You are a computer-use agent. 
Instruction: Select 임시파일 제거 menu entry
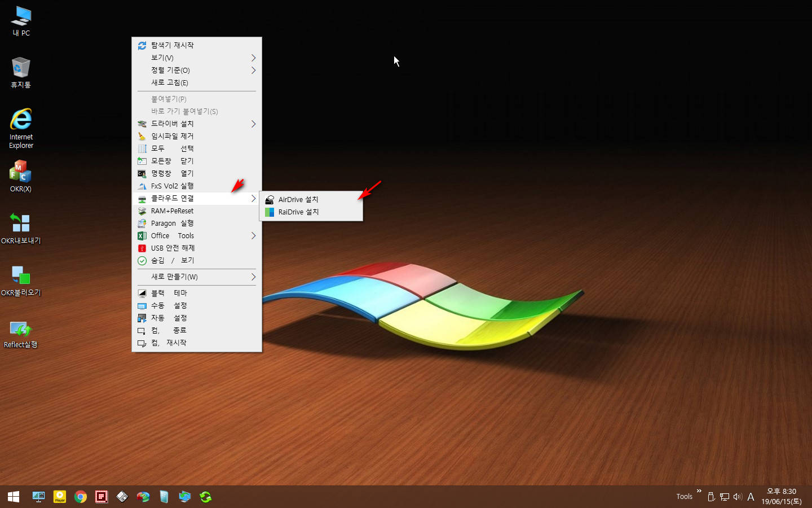click(x=197, y=136)
